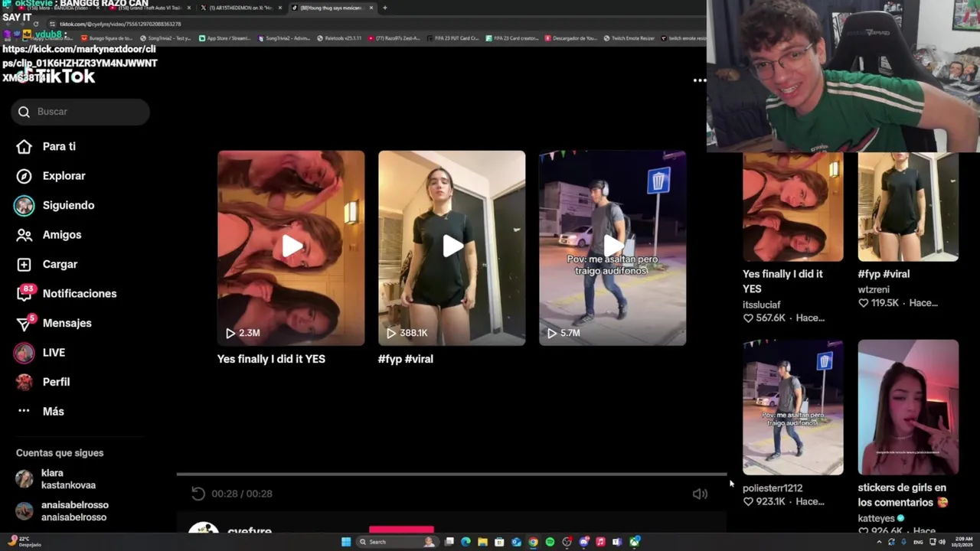Open the clock showing 2:09 AM
Screen dimensions: 980x551
pos(962,542)
